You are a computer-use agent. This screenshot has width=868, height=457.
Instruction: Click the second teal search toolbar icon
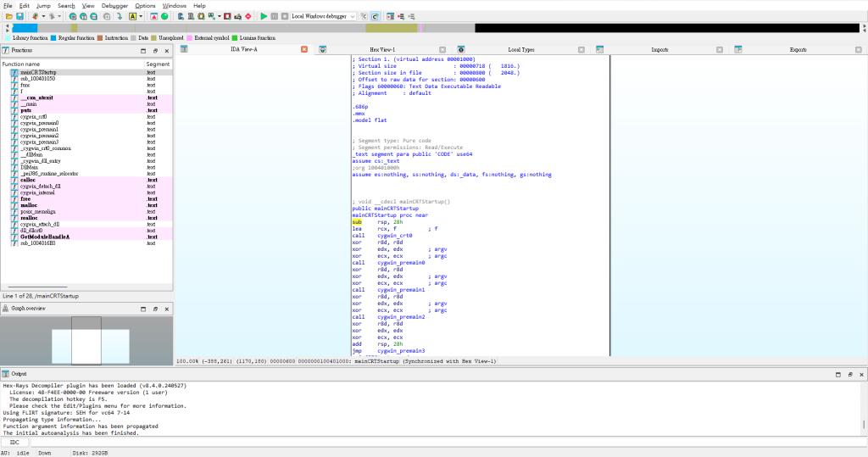[83, 17]
